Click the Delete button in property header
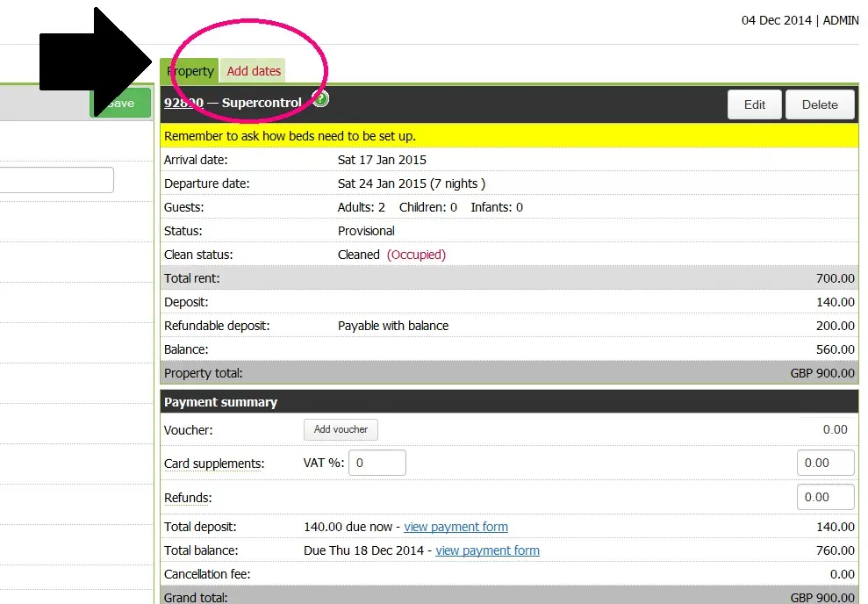The width and height of the screenshot is (868, 604). coord(820,104)
